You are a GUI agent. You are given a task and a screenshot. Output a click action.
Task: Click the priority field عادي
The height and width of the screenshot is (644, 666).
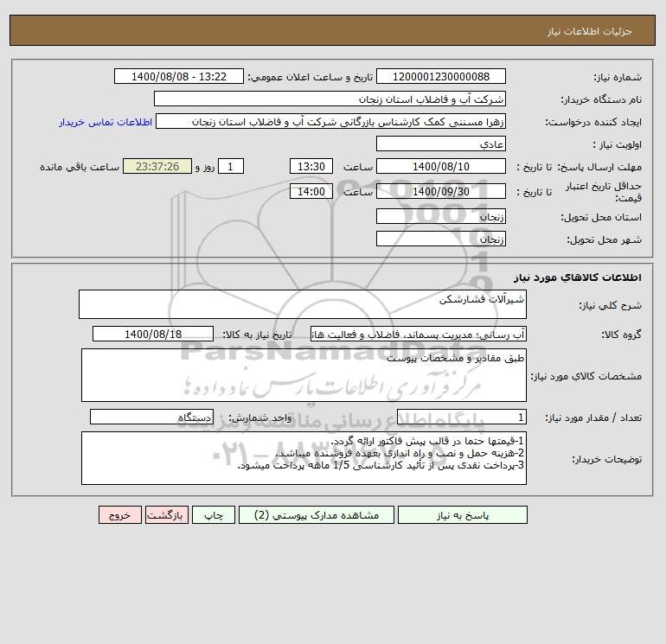pyautogui.click(x=441, y=143)
